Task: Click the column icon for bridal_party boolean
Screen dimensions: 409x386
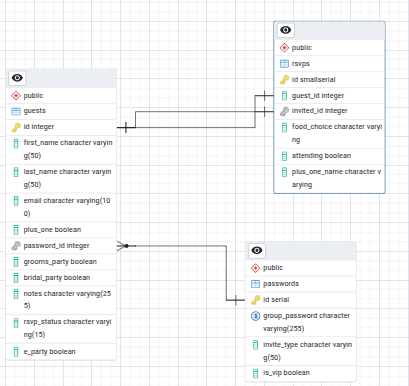Action: (x=16, y=278)
